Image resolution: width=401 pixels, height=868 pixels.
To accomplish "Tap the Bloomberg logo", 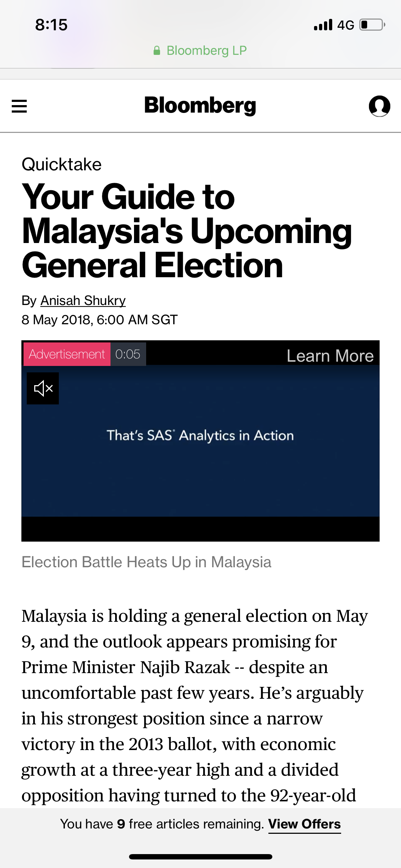I will pyautogui.click(x=200, y=105).
